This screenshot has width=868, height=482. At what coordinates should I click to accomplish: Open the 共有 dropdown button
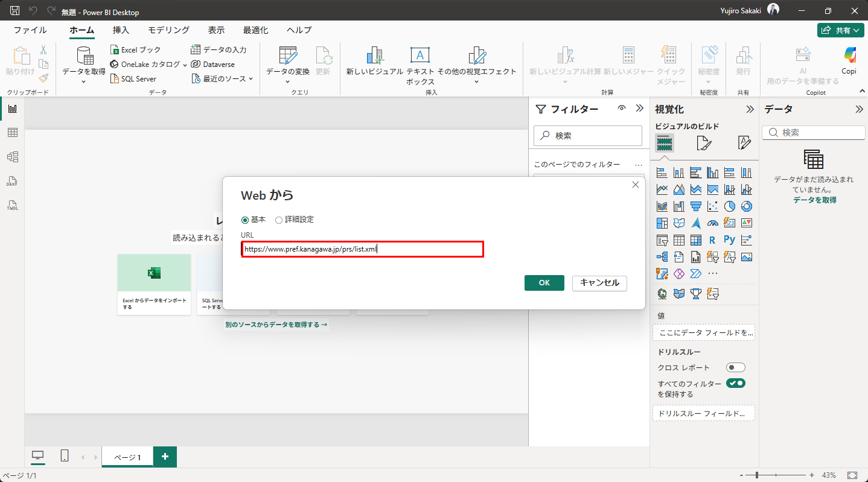pos(840,30)
